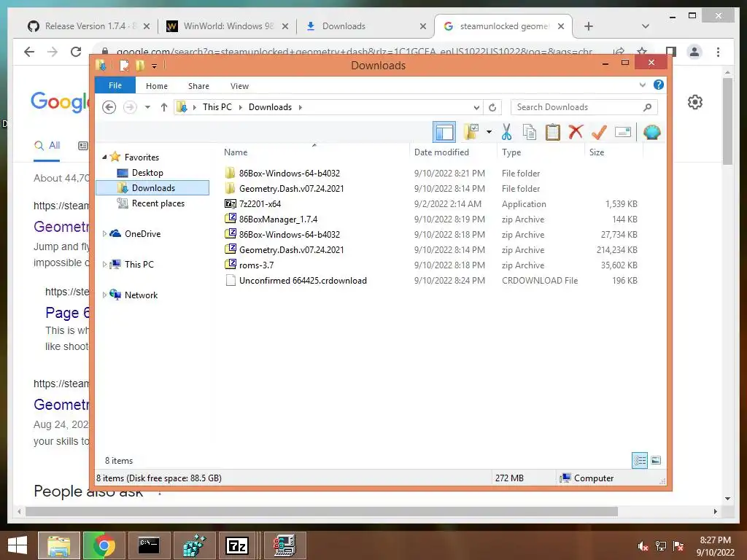
Task: Click the orange checkmark Properties icon
Action: (x=599, y=132)
